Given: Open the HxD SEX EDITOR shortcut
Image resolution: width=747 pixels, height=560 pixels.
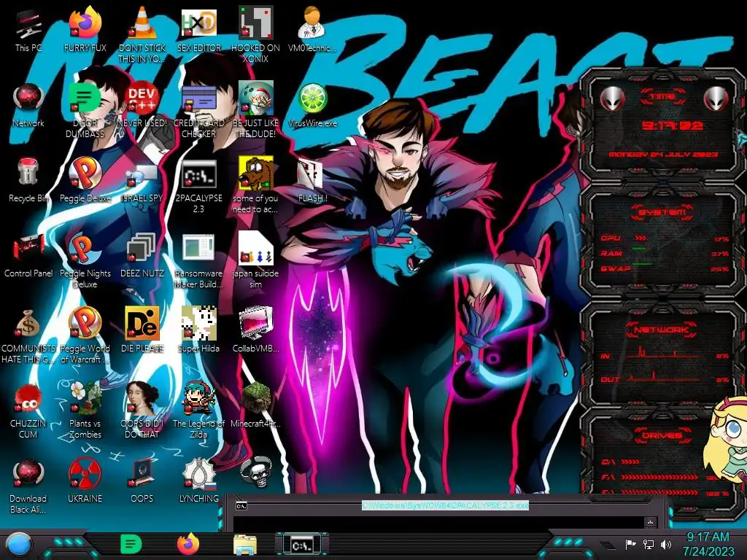Looking at the screenshot, I should [x=198, y=31].
